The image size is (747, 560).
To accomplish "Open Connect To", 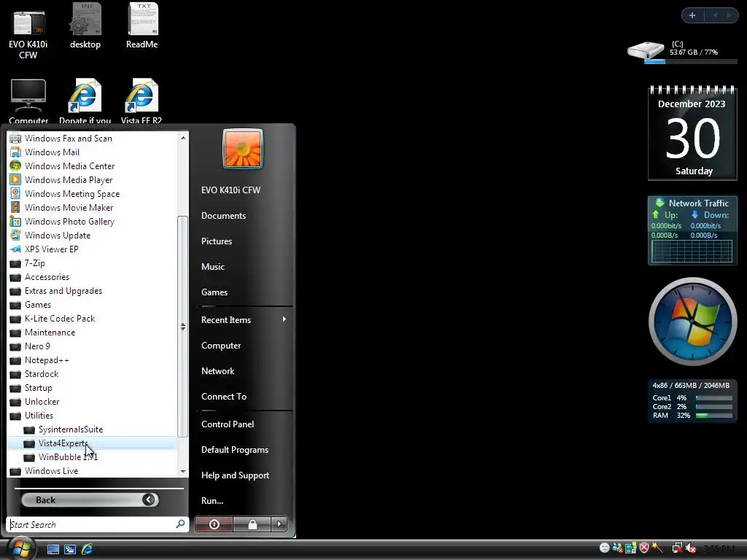I will [x=224, y=397].
